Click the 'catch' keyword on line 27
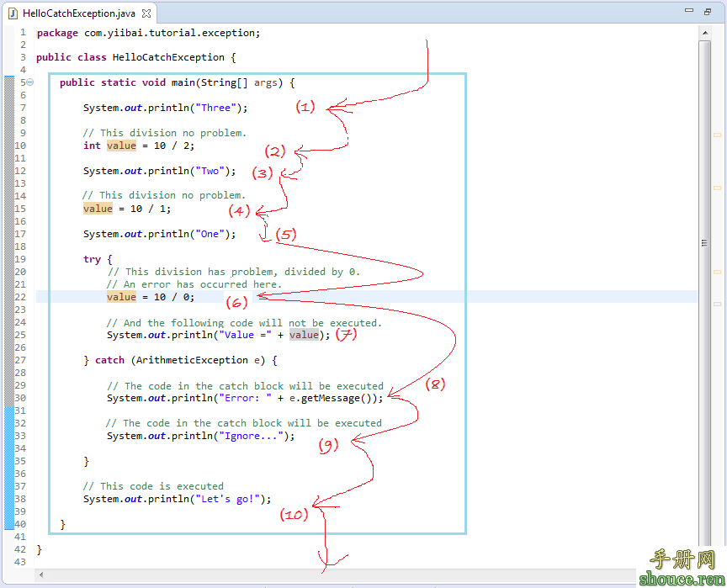 (x=109, y=360)
